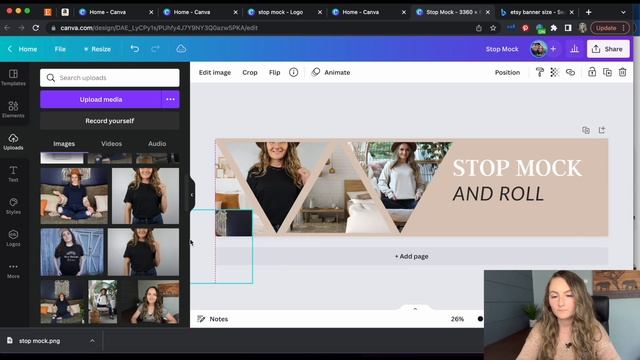Click the AND ROLL text on canvas
Image resolution: width=640 pixels, height=360 pixels.
tap(498, 194)
